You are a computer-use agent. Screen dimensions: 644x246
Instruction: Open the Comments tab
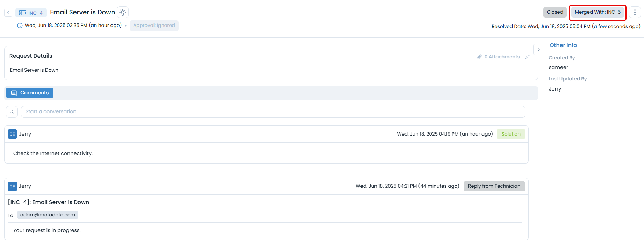tap(30, 93)
